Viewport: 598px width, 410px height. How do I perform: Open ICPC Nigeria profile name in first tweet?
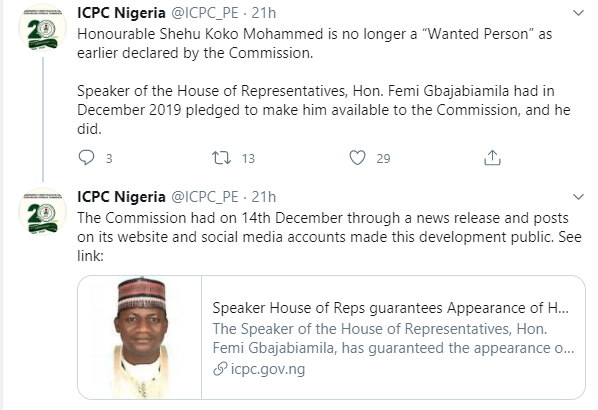tap(121, 13)
